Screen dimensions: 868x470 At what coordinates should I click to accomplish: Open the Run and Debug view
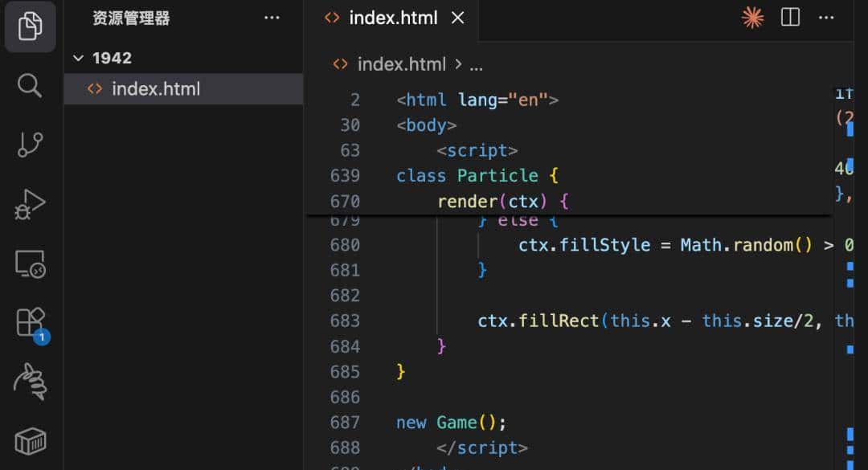(x=30, y=204)
